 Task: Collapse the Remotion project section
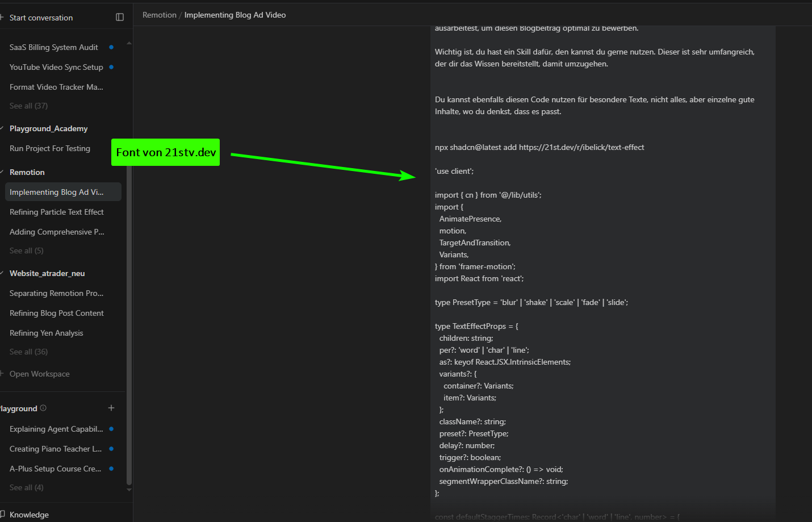[x=3, y=172]
